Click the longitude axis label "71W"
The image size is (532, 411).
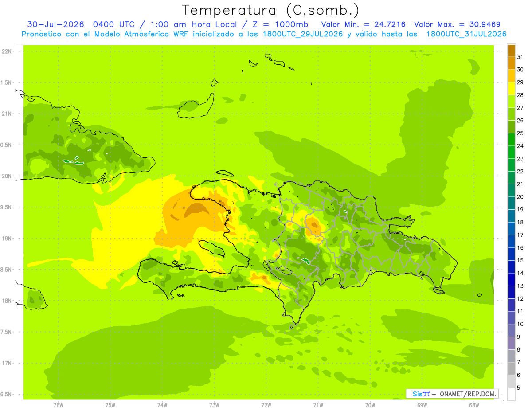[318, 405]
